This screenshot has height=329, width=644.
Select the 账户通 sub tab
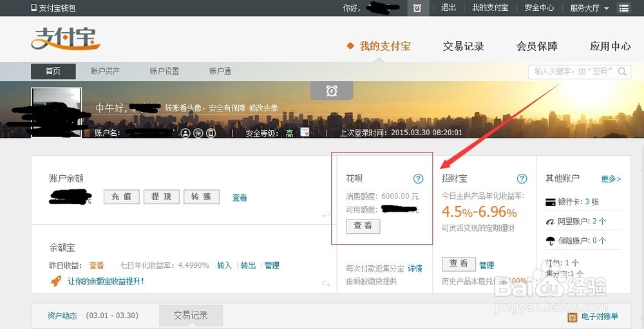coord(220,71)
